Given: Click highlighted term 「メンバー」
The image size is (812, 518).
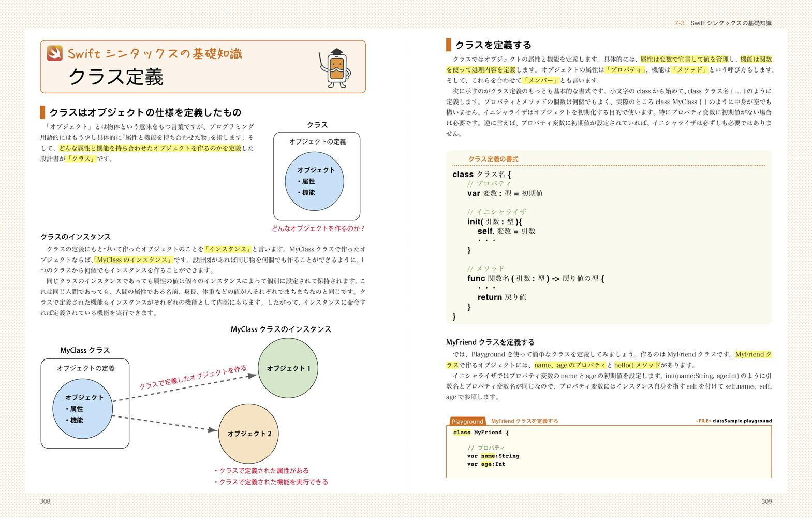Looking at the screenshot, I should [541, 80].
